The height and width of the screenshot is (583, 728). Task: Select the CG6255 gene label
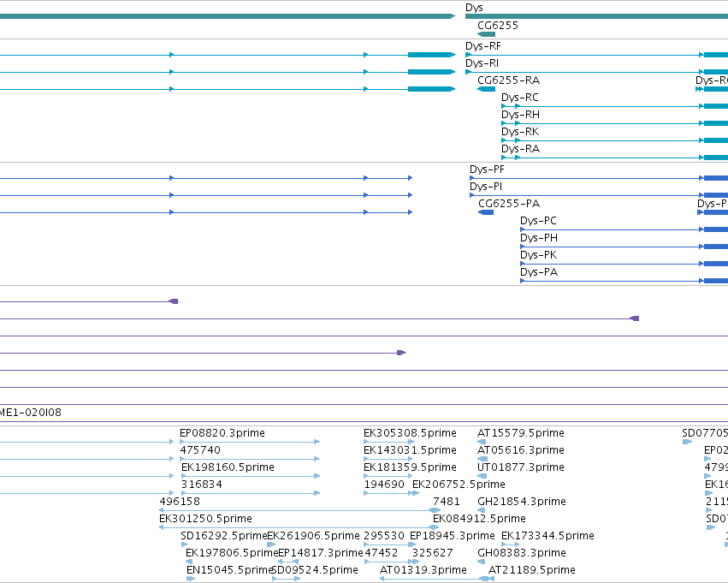point(498,26)
